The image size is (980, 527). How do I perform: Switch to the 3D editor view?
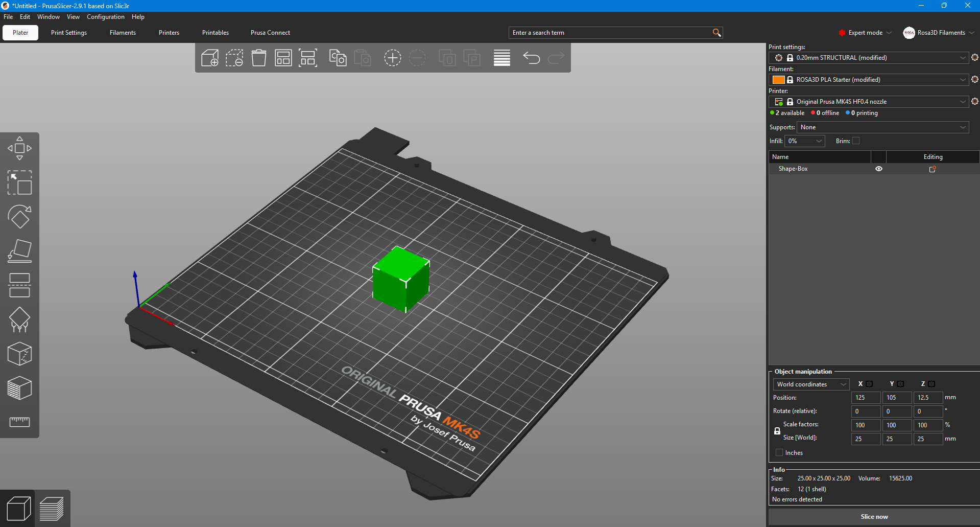point(18,509)
